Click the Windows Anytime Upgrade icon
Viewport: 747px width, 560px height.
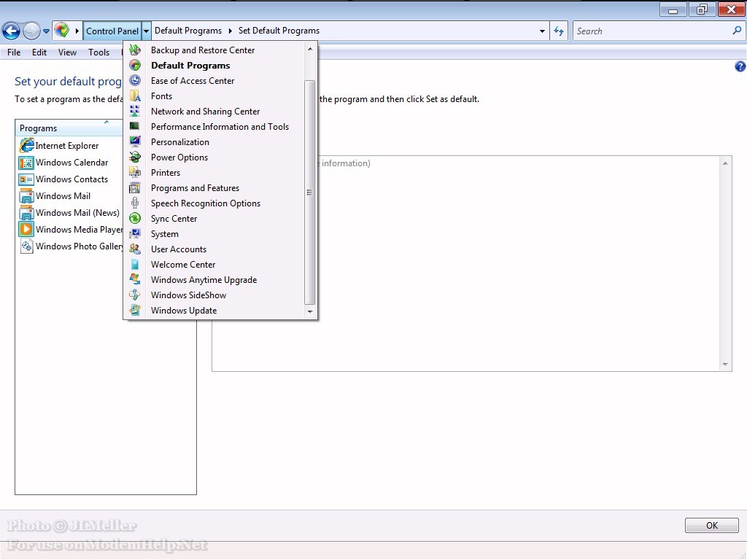coord(135,279)
